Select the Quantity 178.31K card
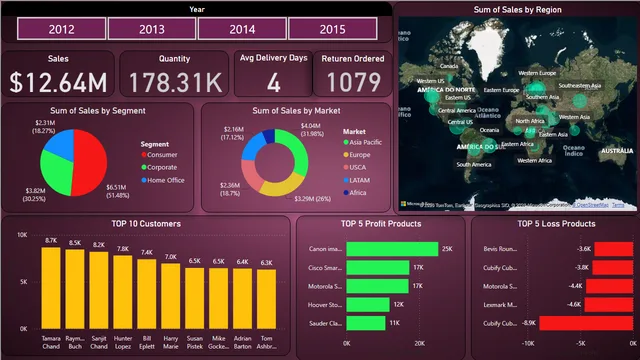Image resolution: width=640 pixels, height=360 pixels. (174, 74)
